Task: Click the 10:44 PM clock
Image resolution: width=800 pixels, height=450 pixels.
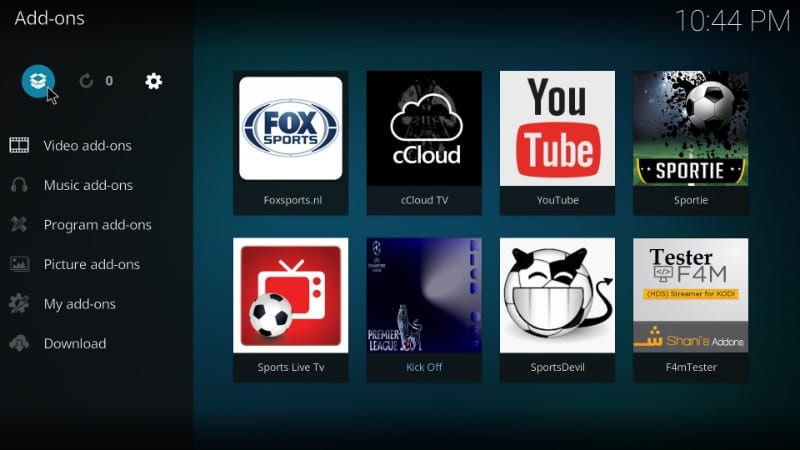Action: click(732, 21)
